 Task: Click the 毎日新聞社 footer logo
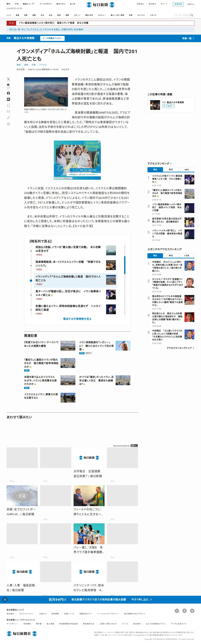point(22,634)
